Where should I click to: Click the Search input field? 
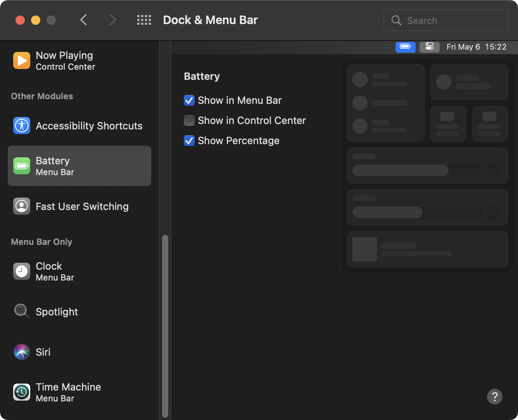tap(446, 20)
